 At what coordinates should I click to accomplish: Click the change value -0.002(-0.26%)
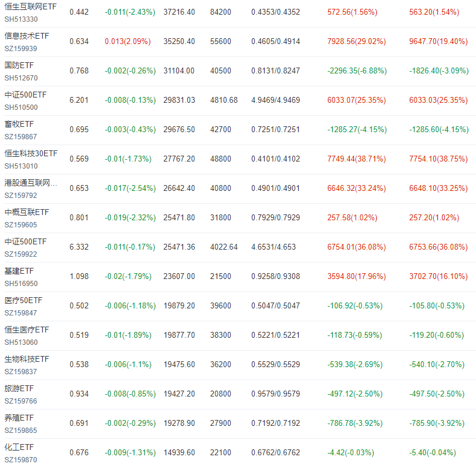tap(130, 71)
